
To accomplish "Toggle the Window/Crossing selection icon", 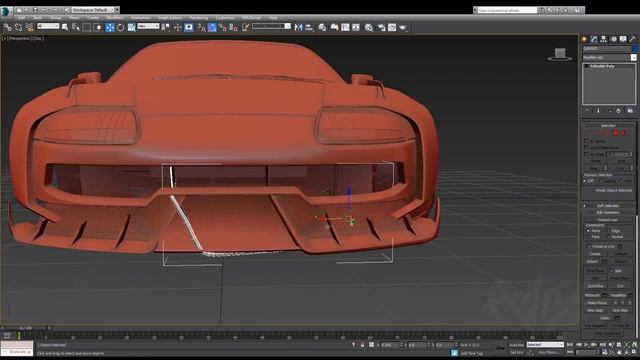I will (98, 27).
